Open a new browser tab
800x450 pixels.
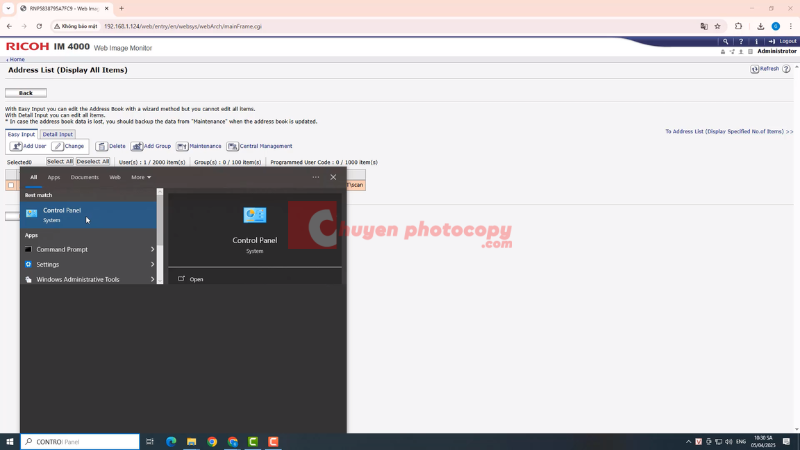(121, 9)
